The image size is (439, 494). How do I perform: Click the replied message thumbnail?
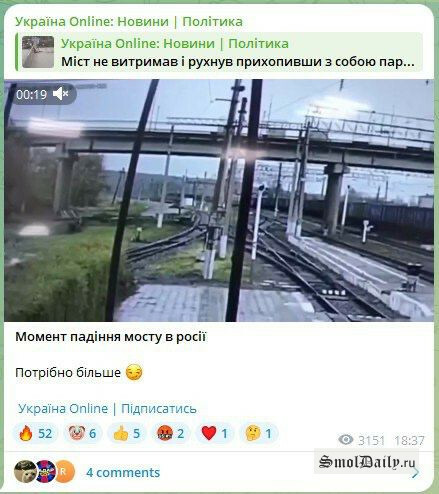click(x=38, y=52)
